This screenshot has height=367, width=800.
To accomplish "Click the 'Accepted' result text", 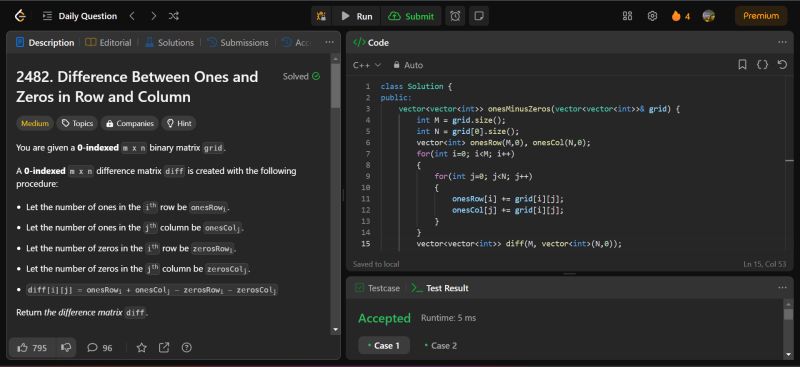I will click(384, 318).
